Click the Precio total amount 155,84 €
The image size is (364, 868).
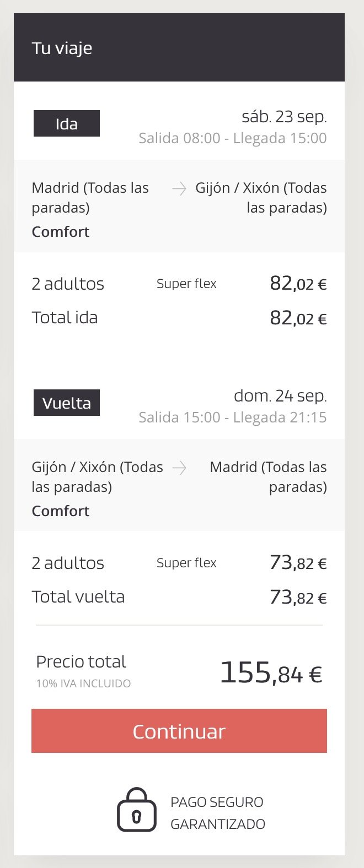point(271,673)
